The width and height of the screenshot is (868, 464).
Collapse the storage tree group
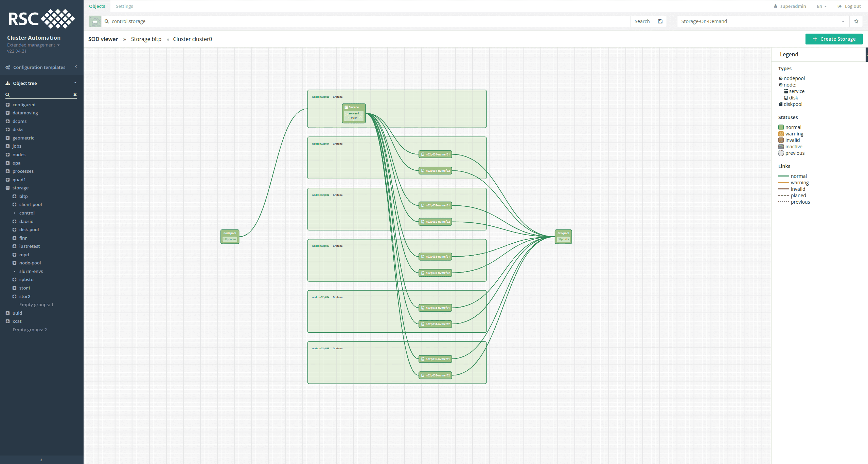[7, 188]
